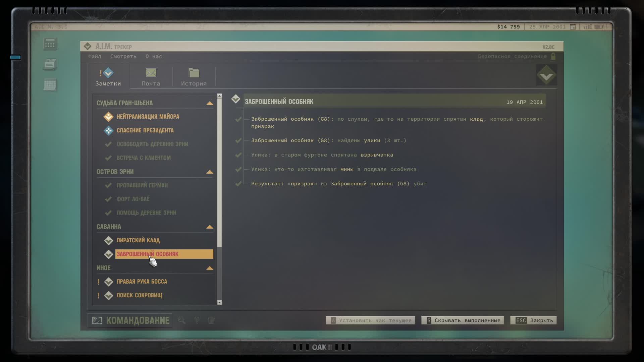Screen dimensions: 644x362
Task: Click Скрывать выполненные button
Action: pos(463,320)
